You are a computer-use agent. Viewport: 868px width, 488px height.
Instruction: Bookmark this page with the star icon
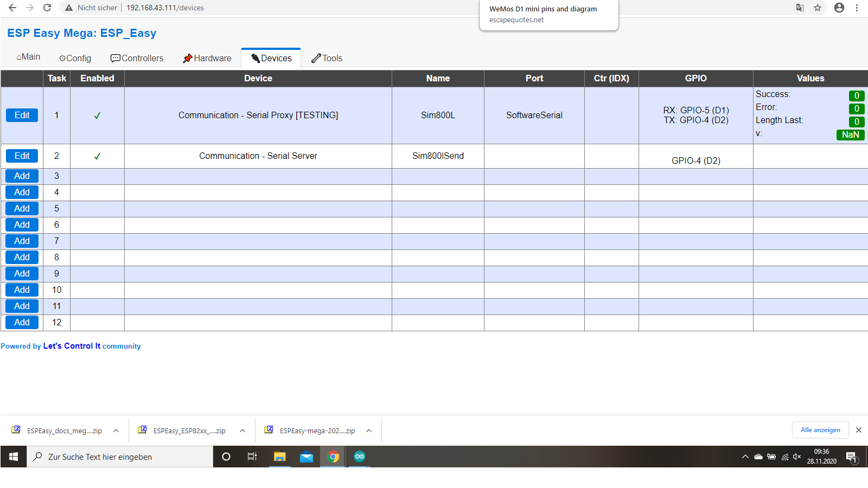(x=818, y=8)
